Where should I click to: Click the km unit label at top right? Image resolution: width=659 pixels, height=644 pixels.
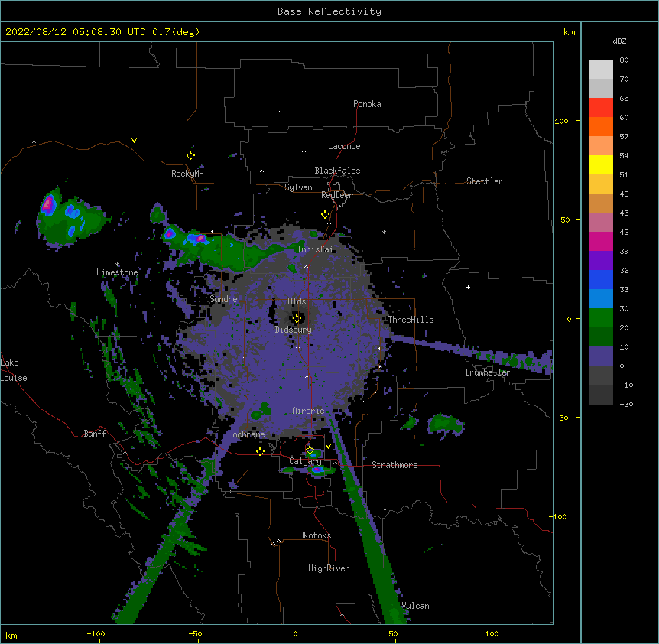(x=569, y=32)
